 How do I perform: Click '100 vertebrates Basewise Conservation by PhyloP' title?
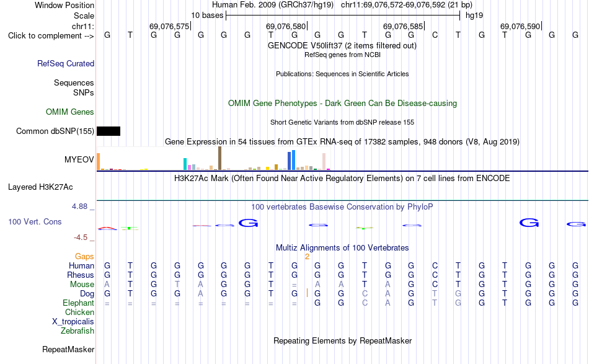coord(342,207)
